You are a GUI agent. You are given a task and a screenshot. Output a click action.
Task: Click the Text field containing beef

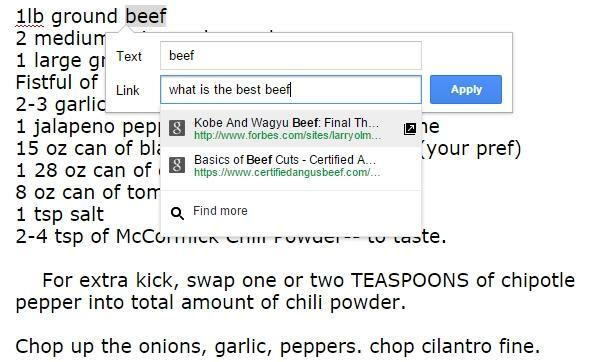coord(291,55)
